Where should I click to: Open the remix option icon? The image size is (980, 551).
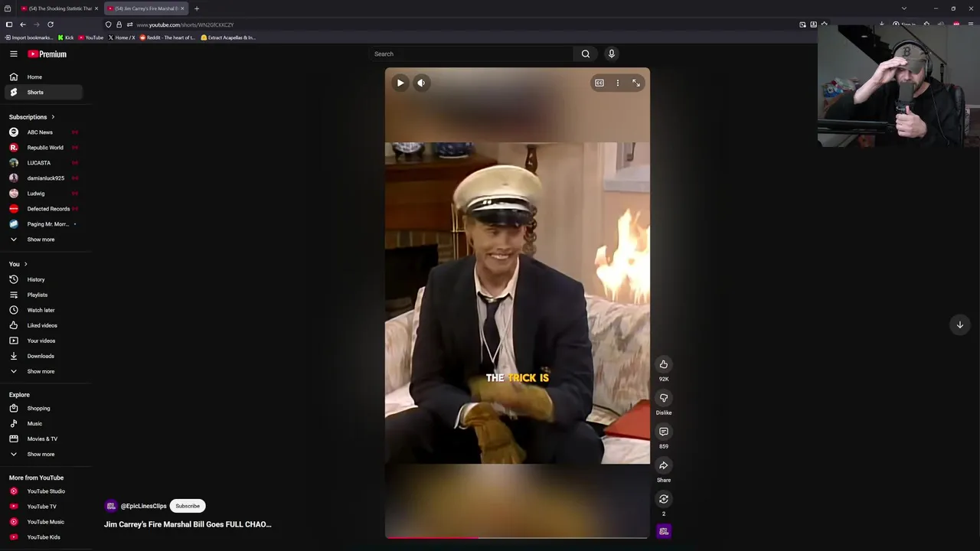coord(664,499)
